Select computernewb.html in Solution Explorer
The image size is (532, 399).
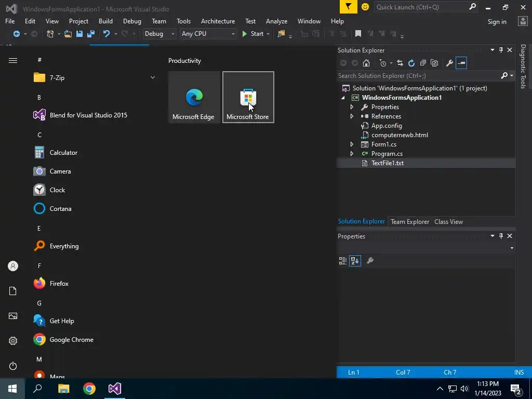tap(400, 135)
